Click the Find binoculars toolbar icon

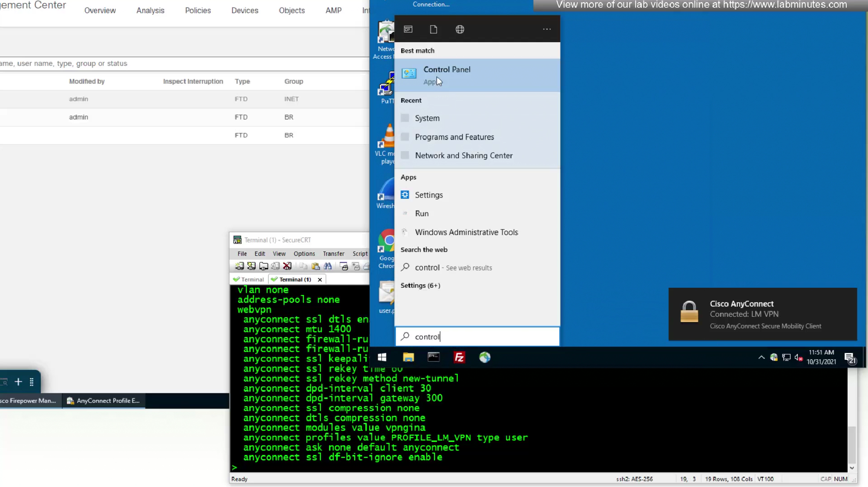(328, 266)
